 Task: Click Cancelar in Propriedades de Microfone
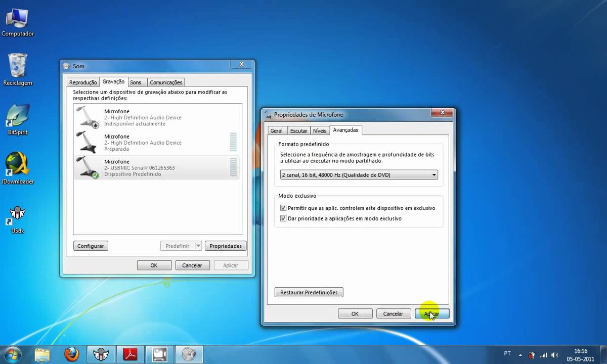coord(393,313)
